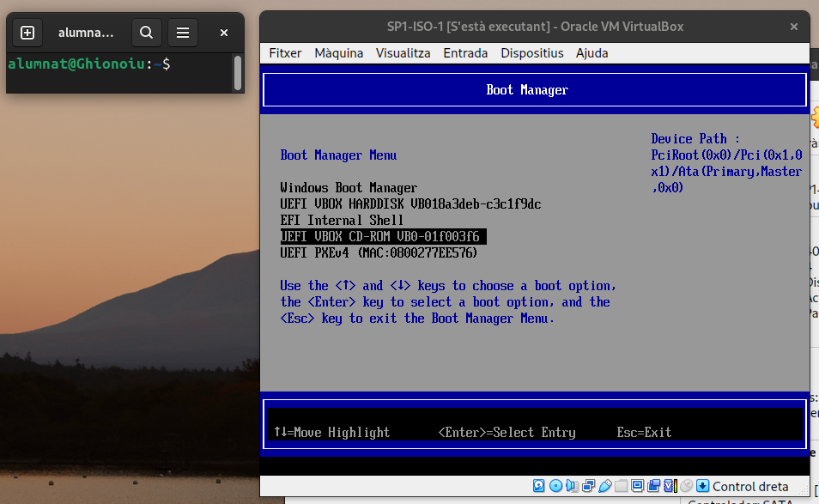Image resolution: width=819 pixels, height=504 pixels.
Task: Open the Màquina menu
Action: 338,53
